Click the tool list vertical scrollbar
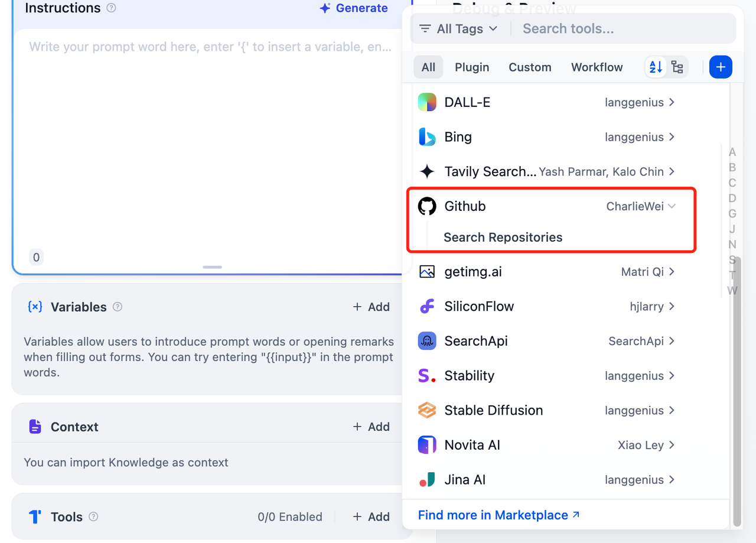 pos(736,391)
